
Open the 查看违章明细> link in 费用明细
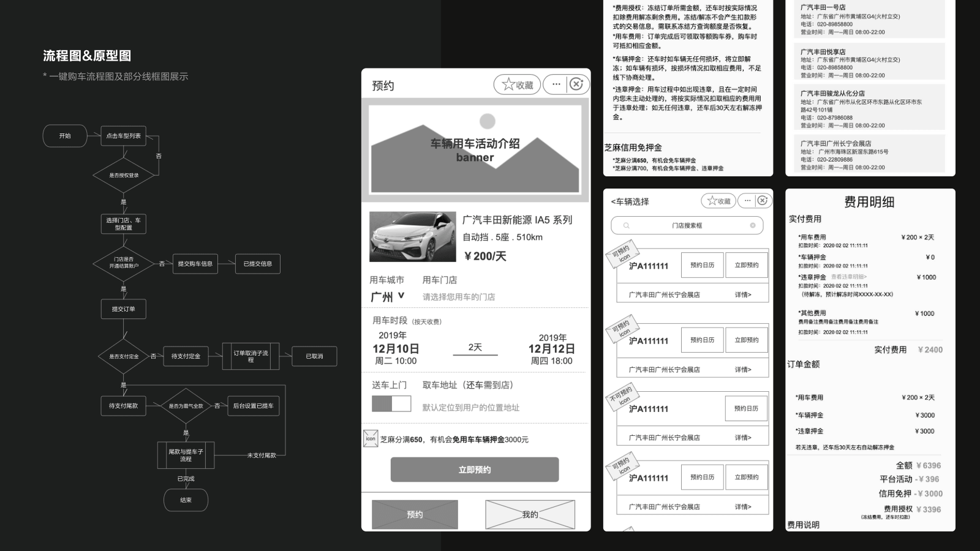click(848, 277)
